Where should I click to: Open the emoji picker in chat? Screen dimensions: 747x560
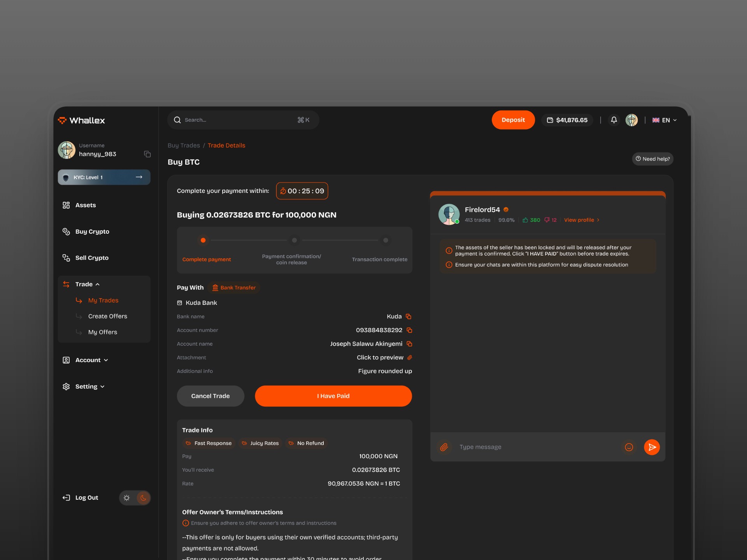coord(629,447)
